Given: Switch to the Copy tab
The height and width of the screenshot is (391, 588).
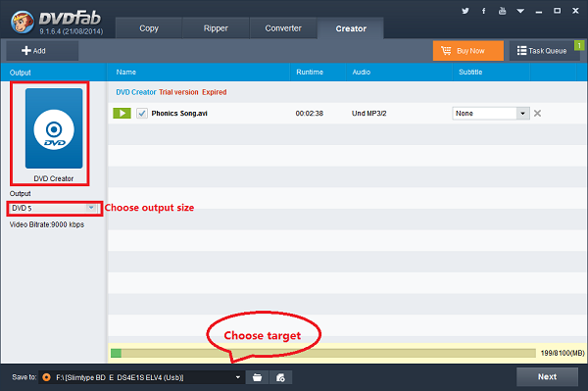Looking at the screenshot, I should click(x=149, y=28).
